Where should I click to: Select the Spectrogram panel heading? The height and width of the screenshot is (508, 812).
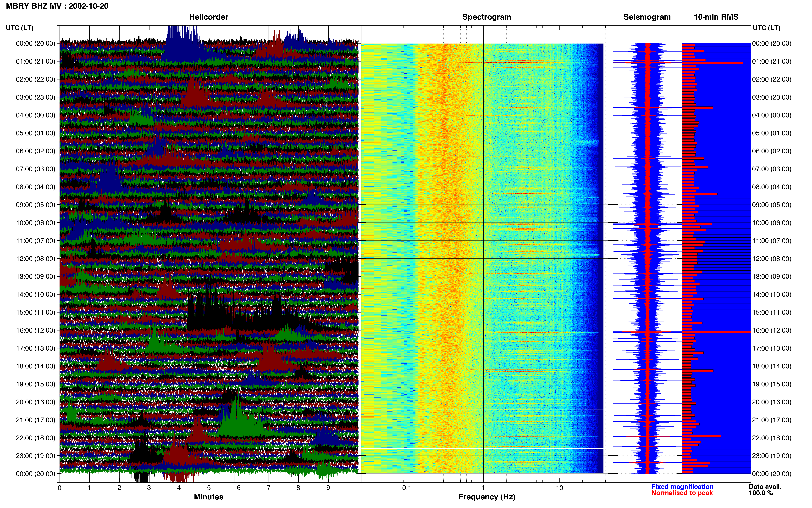pyautogui.click(x=487, y=17)
